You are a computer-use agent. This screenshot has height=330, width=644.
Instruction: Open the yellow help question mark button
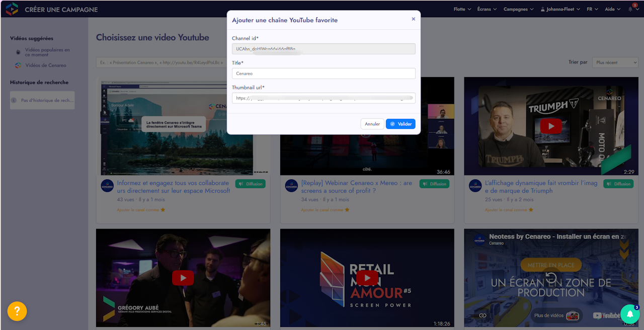17,311
